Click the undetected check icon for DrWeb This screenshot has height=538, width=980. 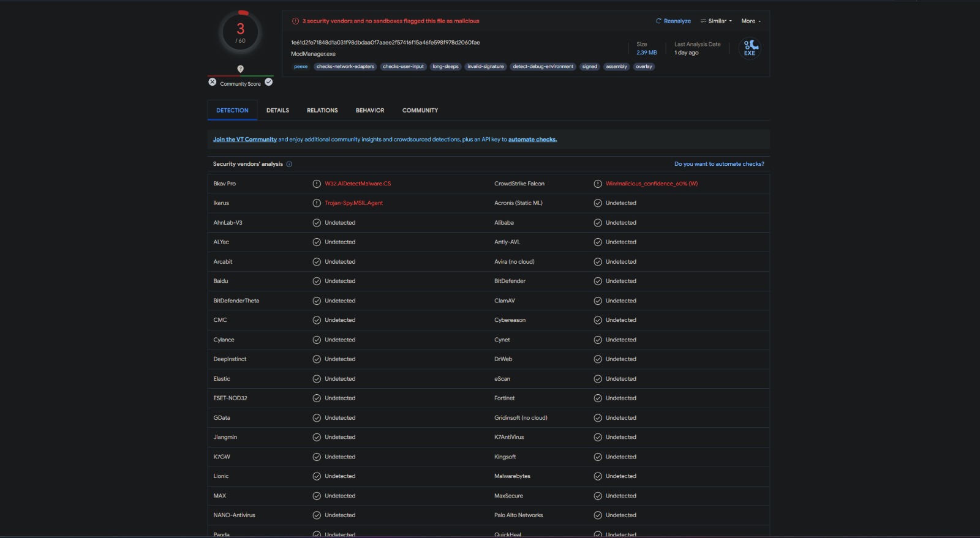pyautogui.click(x=598, y=359)
